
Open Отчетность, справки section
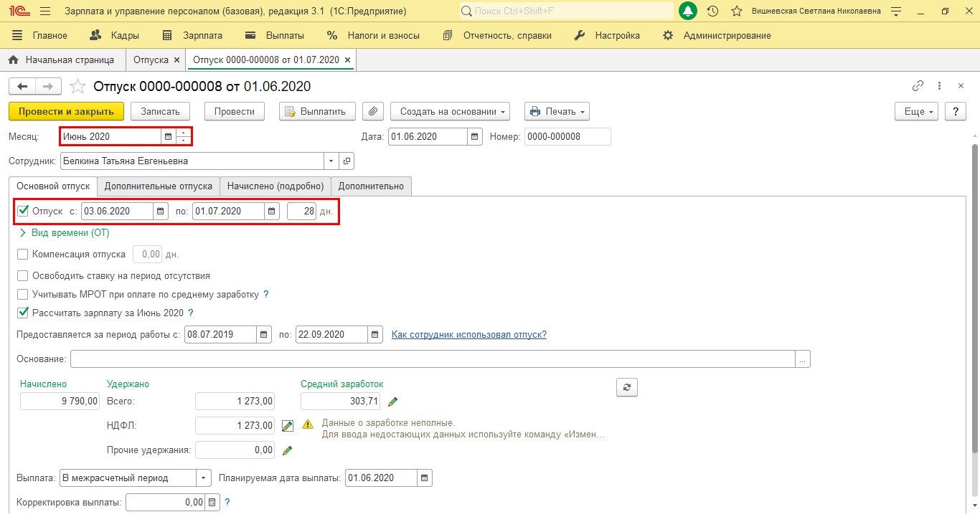click(497, 35)
